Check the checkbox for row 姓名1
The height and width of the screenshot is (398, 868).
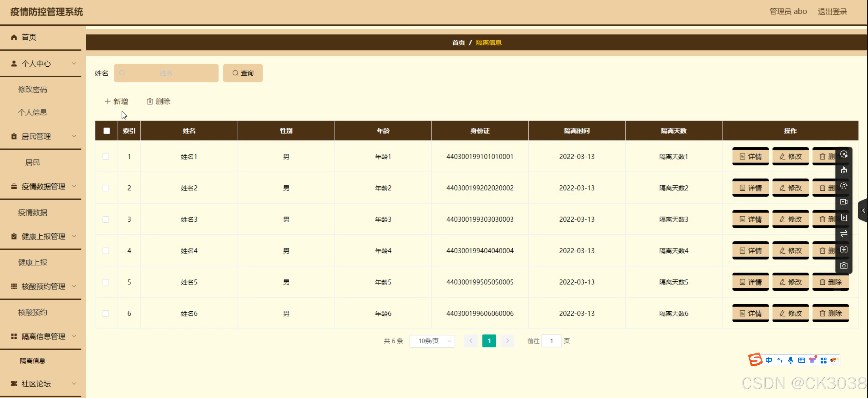click(106, 157)
